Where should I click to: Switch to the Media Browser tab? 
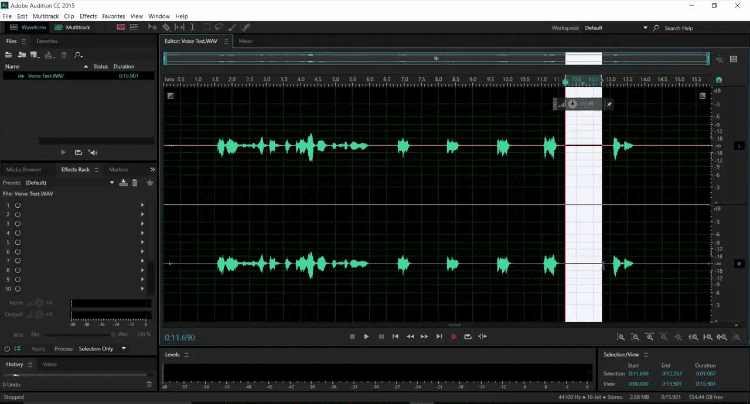tap(23, 170)
